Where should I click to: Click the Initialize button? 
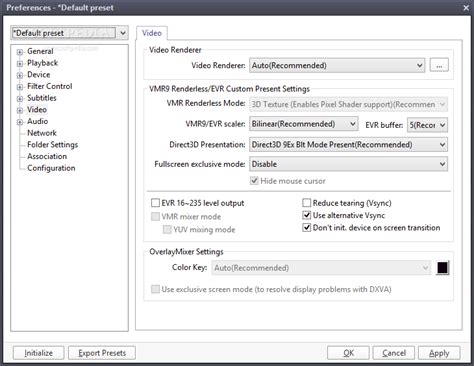[x=39, y=353]
